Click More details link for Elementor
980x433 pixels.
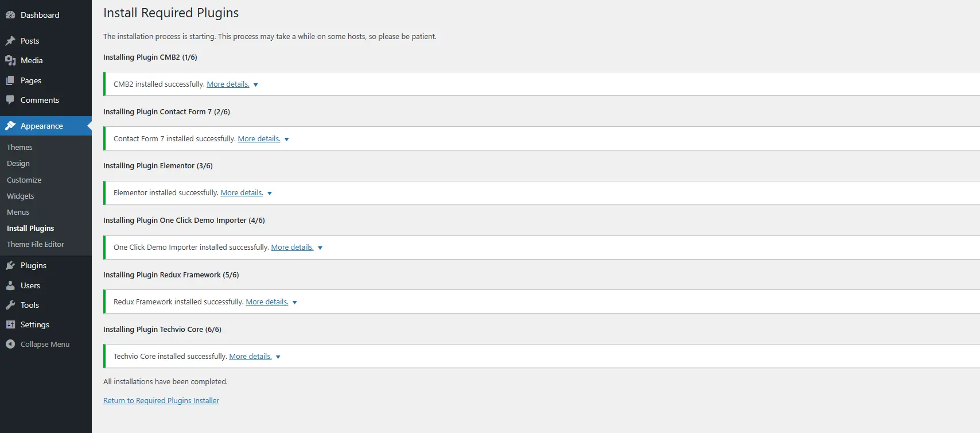point(242,192)
